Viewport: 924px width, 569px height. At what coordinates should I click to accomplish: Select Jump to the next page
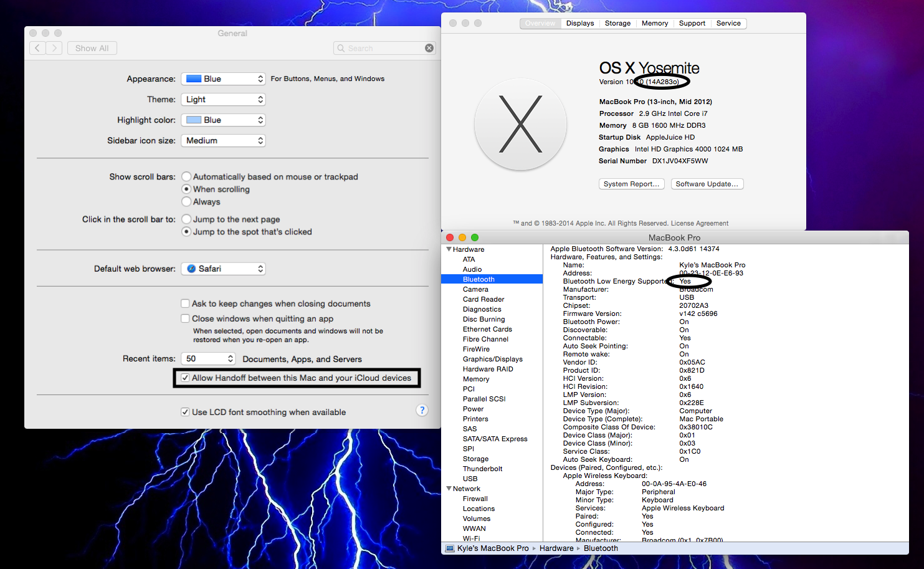click(x=186, y=219)
